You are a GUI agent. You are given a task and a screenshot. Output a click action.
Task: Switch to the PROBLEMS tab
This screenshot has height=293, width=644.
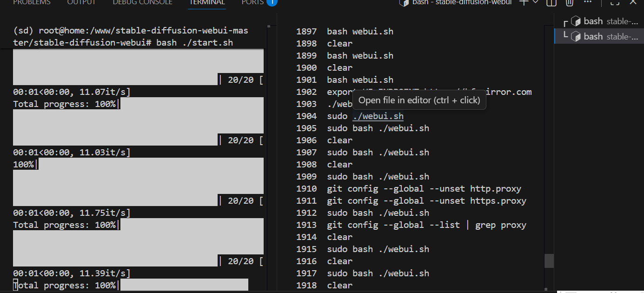tap(32, 3)
